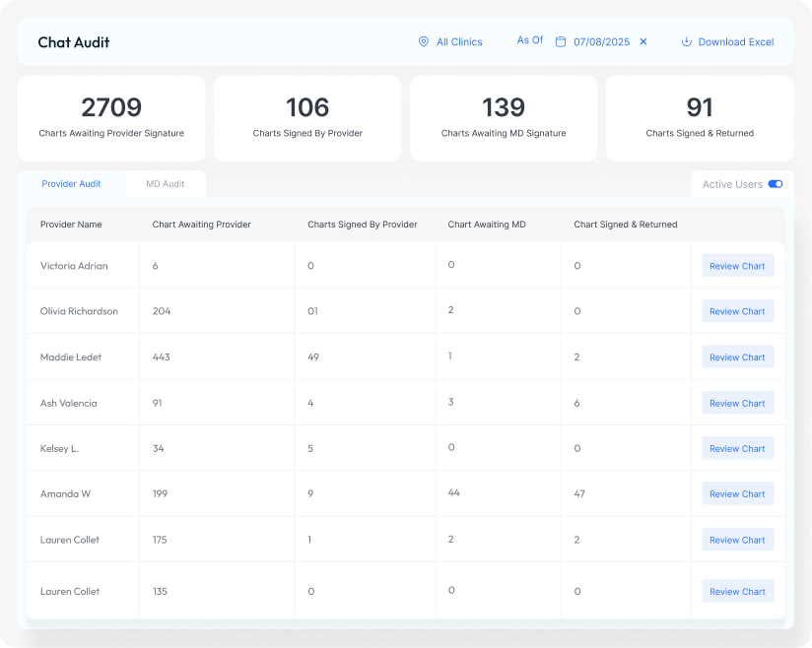Screen dimensions: 812x648
Task: Review chart for Olivia Richardson
Action: coord(737,311)
